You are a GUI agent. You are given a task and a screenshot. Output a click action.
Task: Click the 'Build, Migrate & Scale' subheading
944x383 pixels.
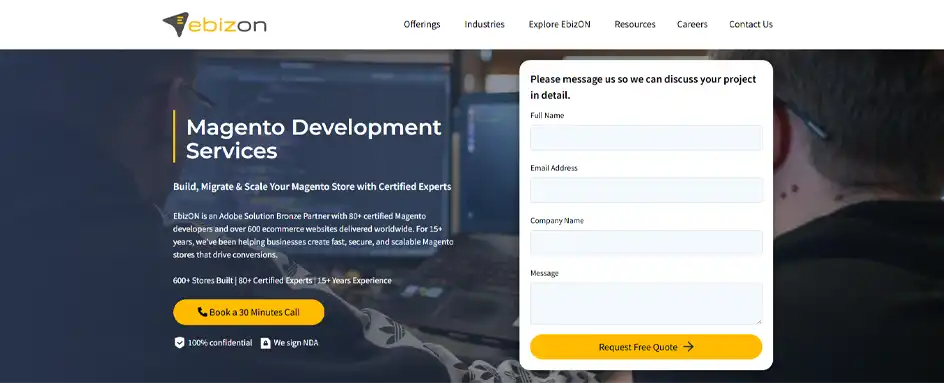click(x=312, y=187)
